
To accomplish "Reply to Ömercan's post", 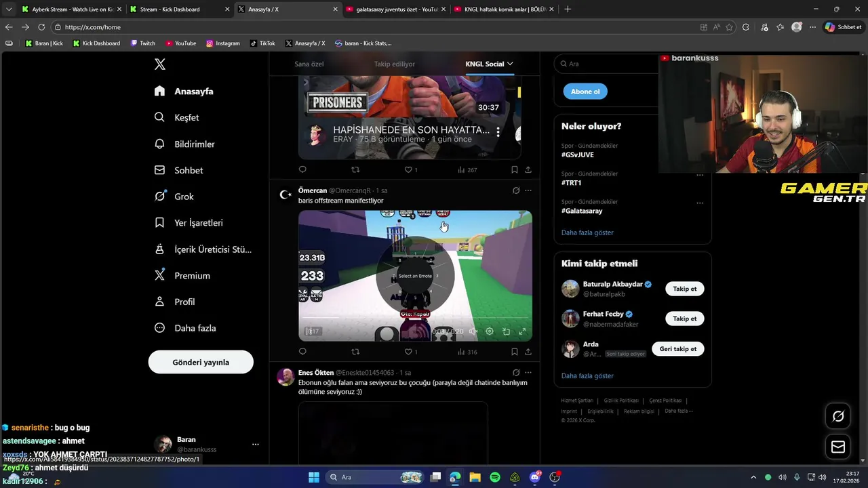I will point(302,352).
